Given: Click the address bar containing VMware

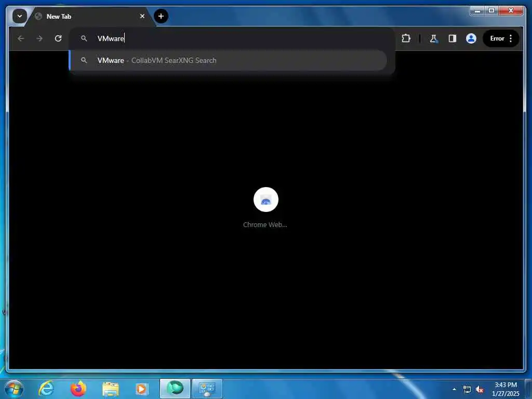Looking at the screenshot, I should [x=232, y=38].
